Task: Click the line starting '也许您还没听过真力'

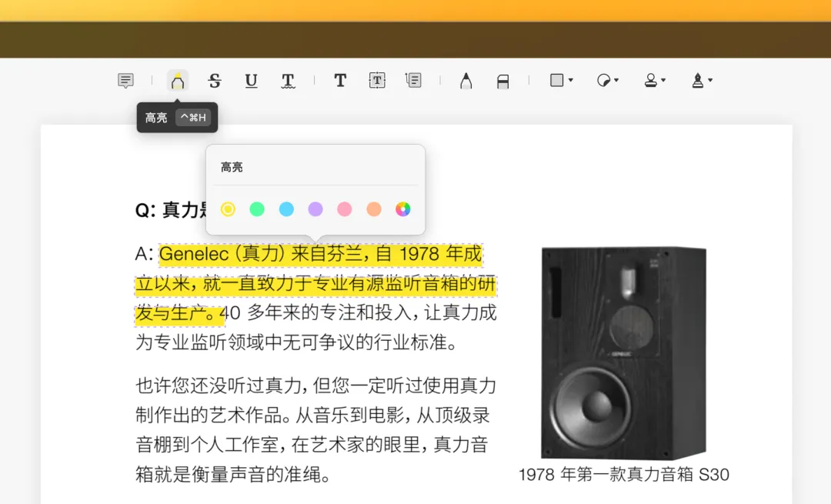Action: 315,386
